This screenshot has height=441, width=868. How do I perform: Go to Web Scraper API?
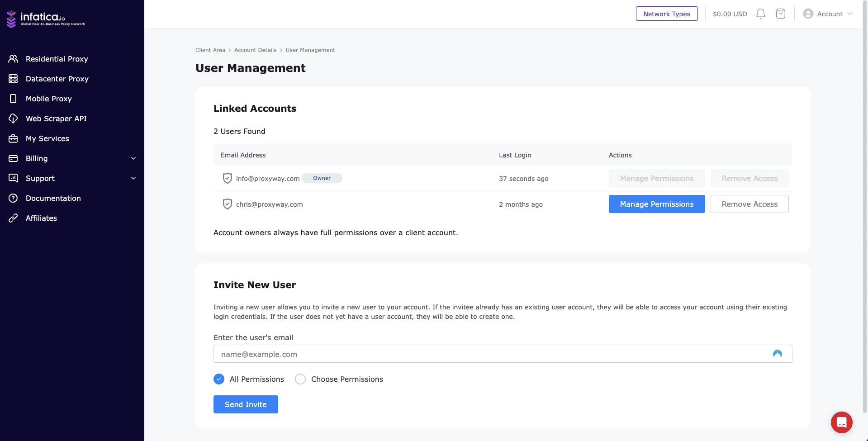56,119
